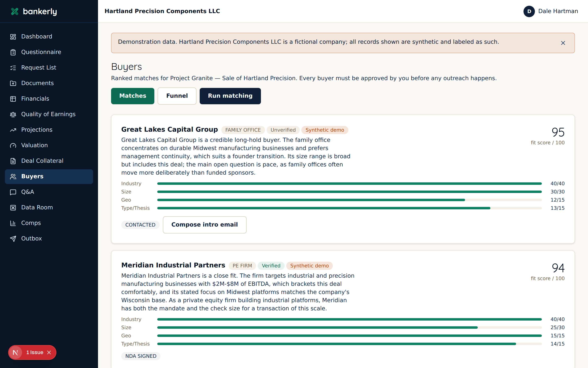Click the Quality of Earnings scale icon
Viewport: 588px width, 368px height.
[x=13, y=114]
